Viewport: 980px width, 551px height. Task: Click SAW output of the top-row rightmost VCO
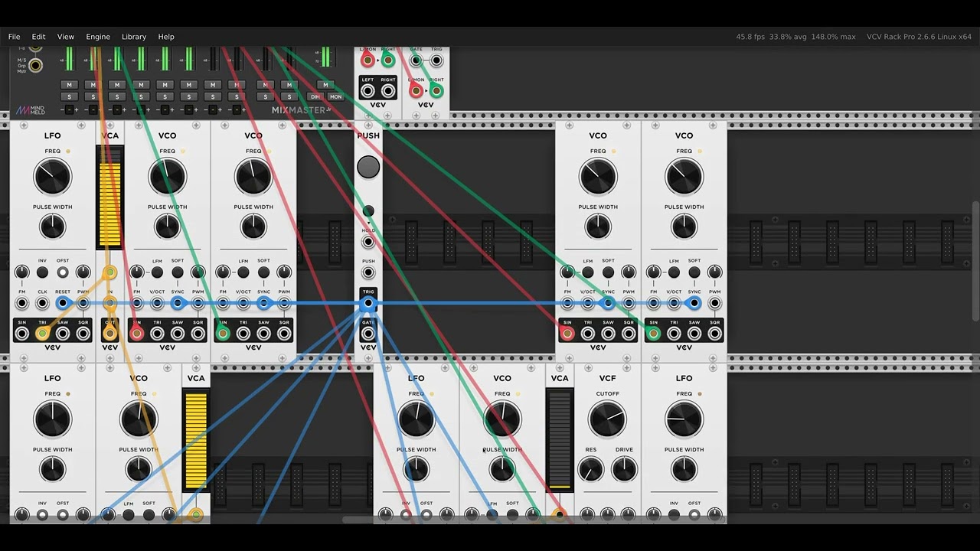pyautogui.click(x=694, y=333)
